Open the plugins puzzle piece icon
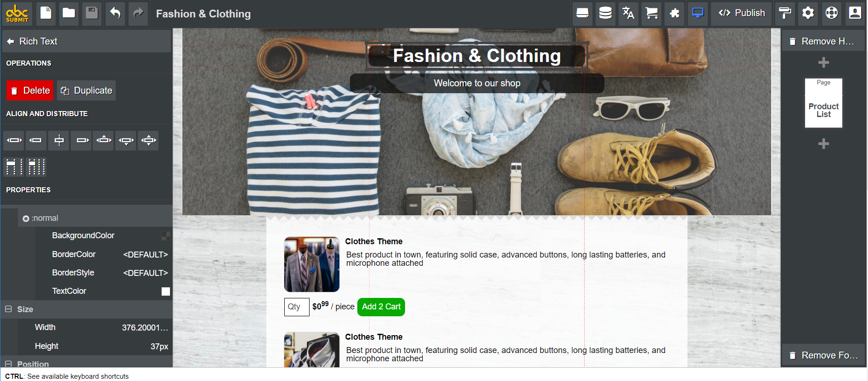 674,13
